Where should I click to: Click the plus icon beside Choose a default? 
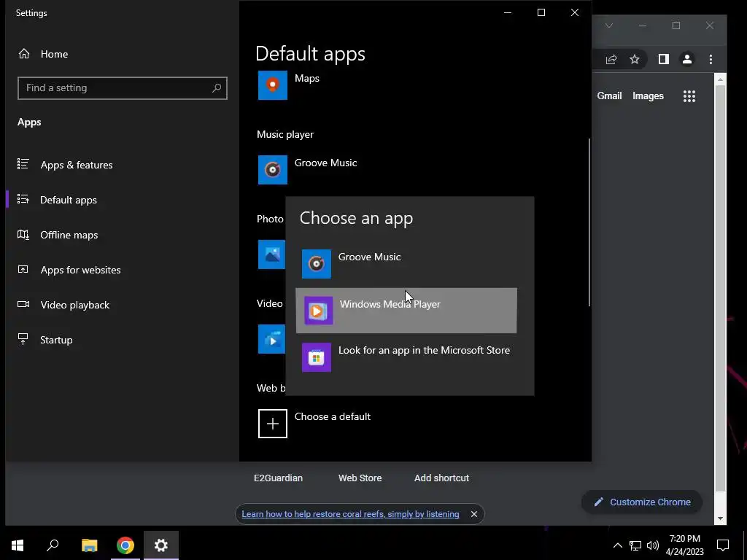(x=273, y=424)
